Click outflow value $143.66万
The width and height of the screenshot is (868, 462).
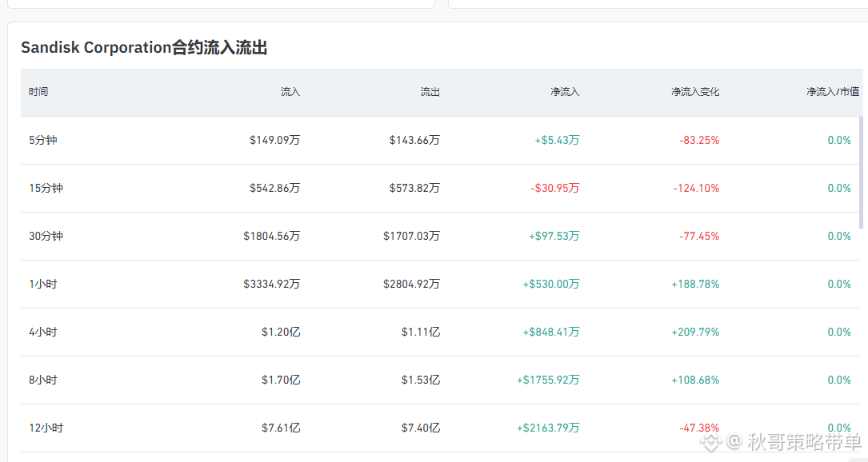coord(414,140)
